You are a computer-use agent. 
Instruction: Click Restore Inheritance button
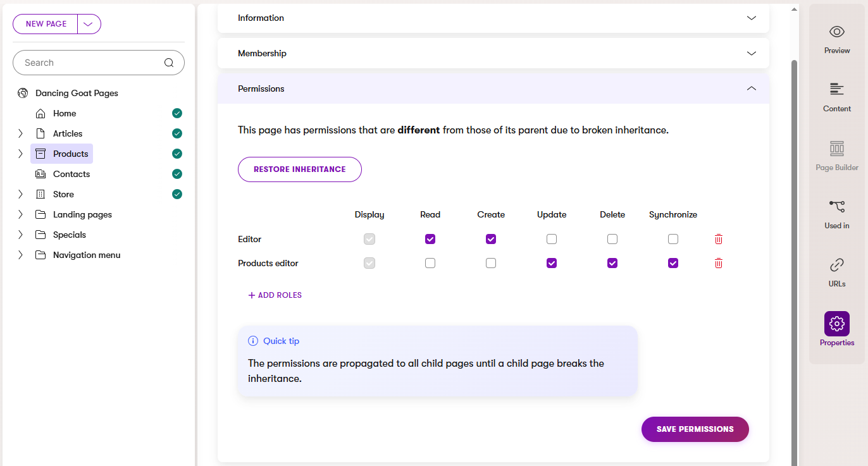pyautogui.click(x=299, y=169)
